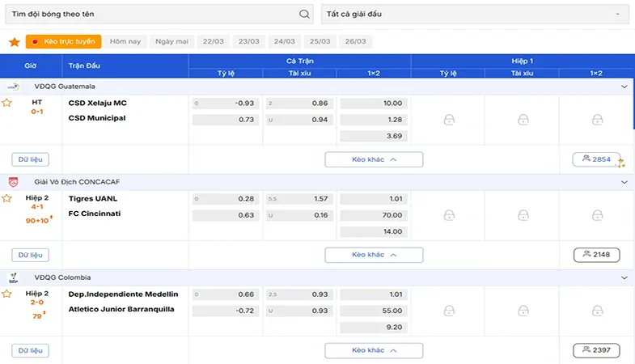Select the 25/03 date tab

320,42
